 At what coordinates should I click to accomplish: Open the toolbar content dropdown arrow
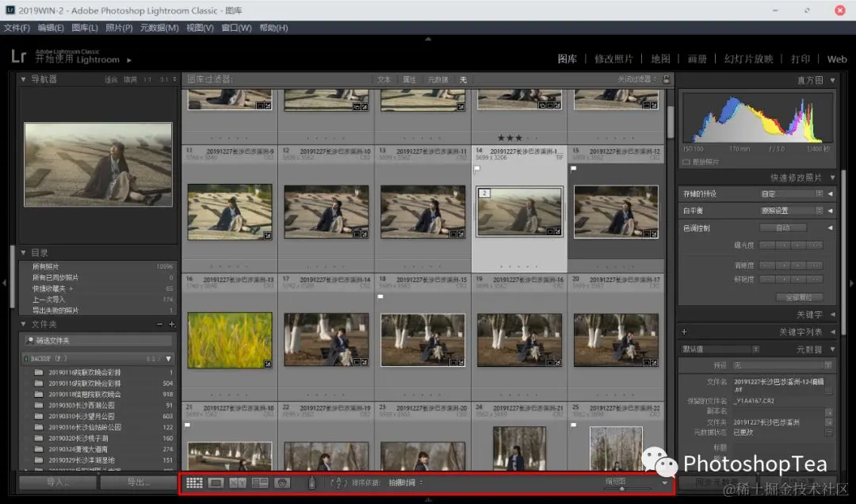664,483
